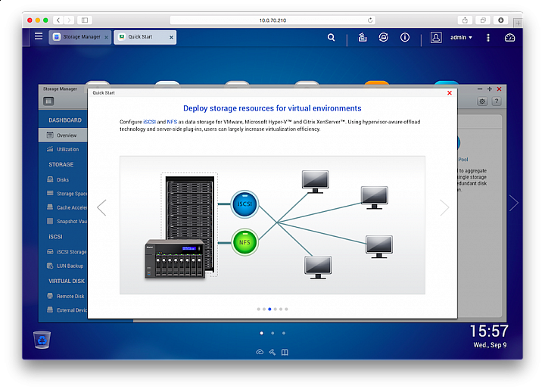This screenshot has width=545, height=392.
Task: Open Snapshot Vault sidebar item
Action: coord(63,222)
